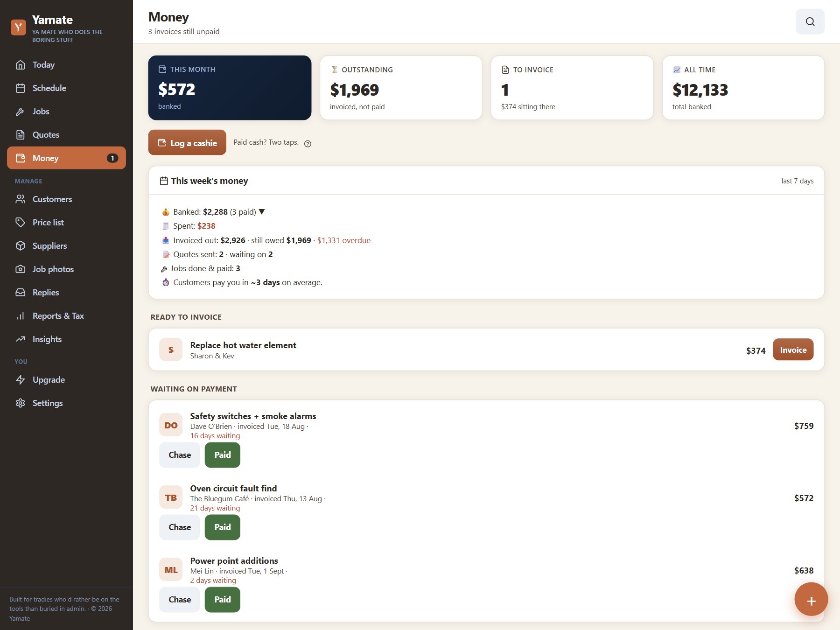
Task: Navigate to Quotes
Action: pyautogui.click(x=66, y=135)
